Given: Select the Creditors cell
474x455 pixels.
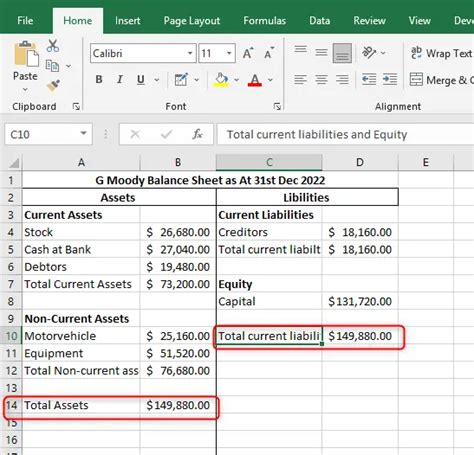Looking at the screenshot, I should [269, 232].
